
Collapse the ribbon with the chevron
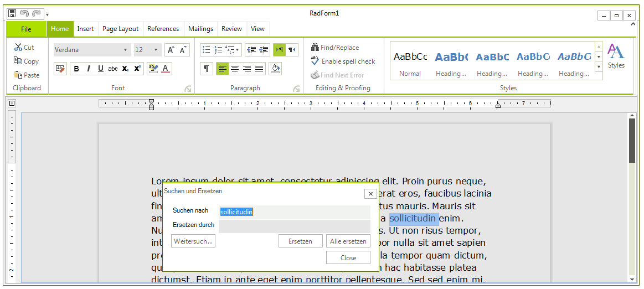point(633,24)
